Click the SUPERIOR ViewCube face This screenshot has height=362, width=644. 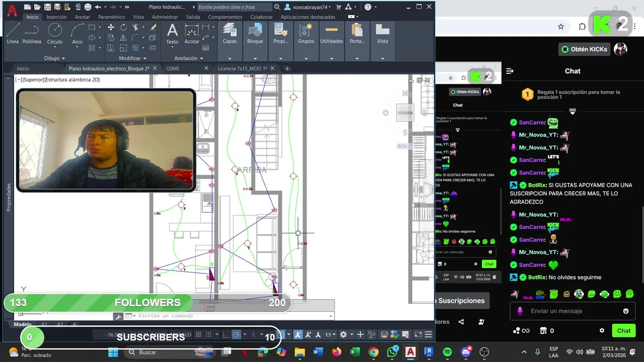click(x=405, y=113)
